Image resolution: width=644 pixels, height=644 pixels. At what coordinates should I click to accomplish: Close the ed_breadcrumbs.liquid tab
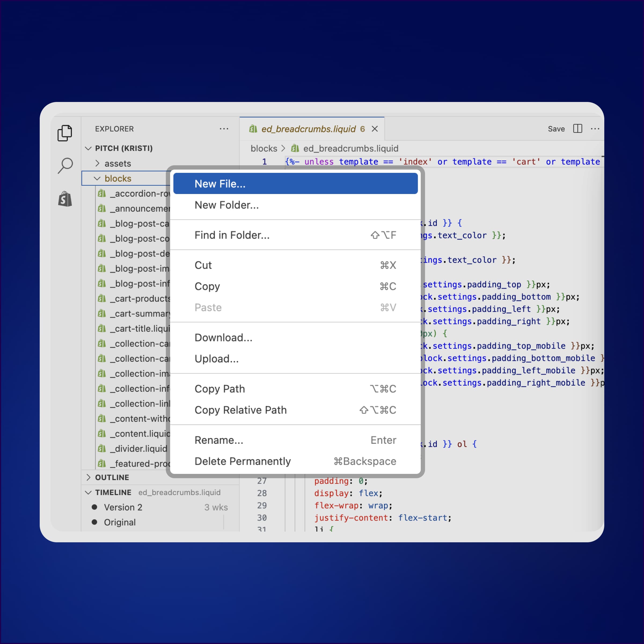click(375, 129)
